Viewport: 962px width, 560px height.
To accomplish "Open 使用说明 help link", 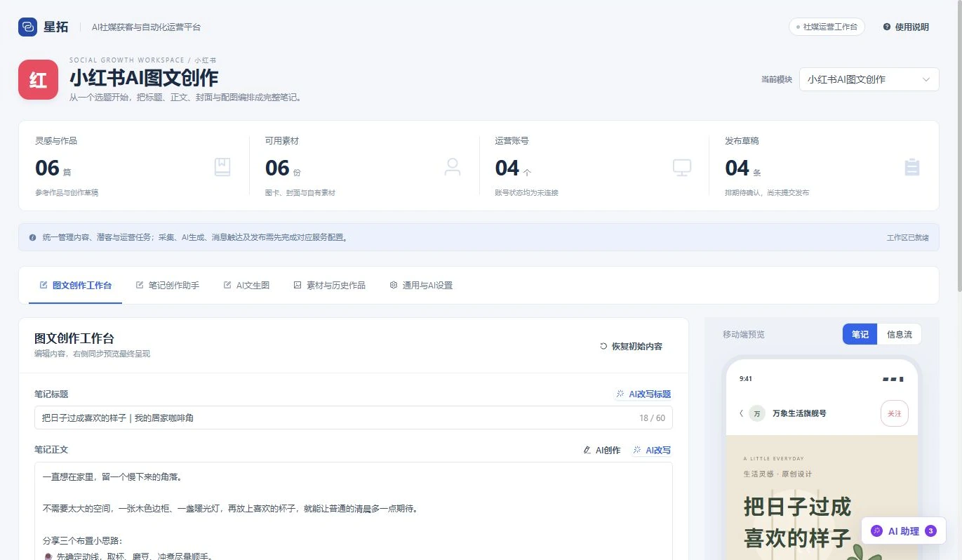I will [x=906, y=27].
